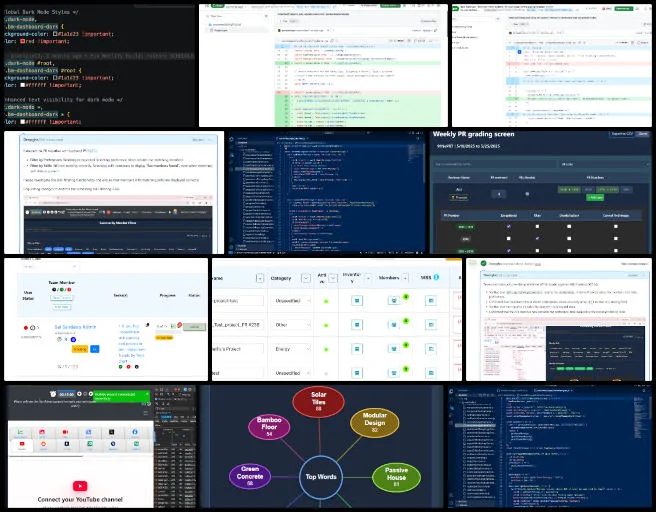This screenshot has width=656, height=512.
Task: Click the blue info icon beside WBS header
Action: coord(436,277)
